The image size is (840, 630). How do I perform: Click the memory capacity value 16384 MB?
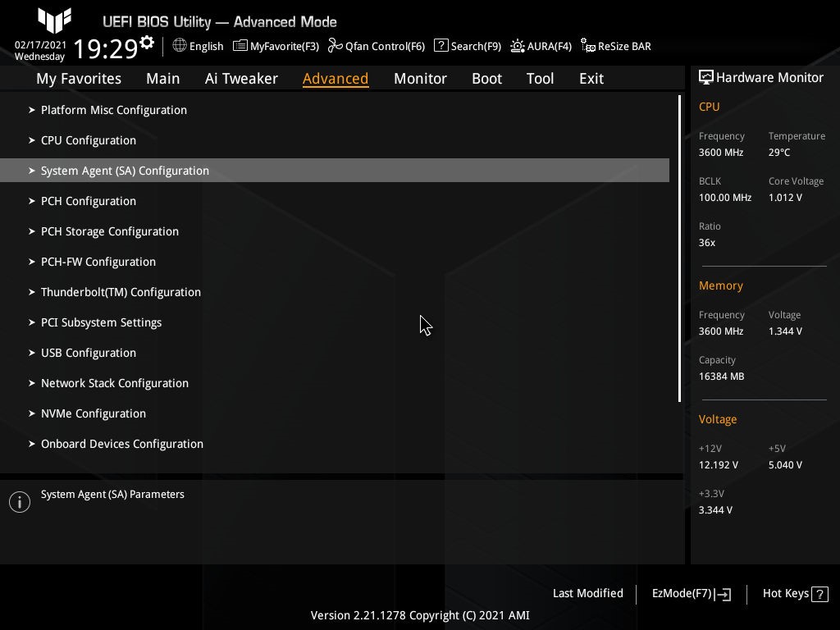pos(721,377)
